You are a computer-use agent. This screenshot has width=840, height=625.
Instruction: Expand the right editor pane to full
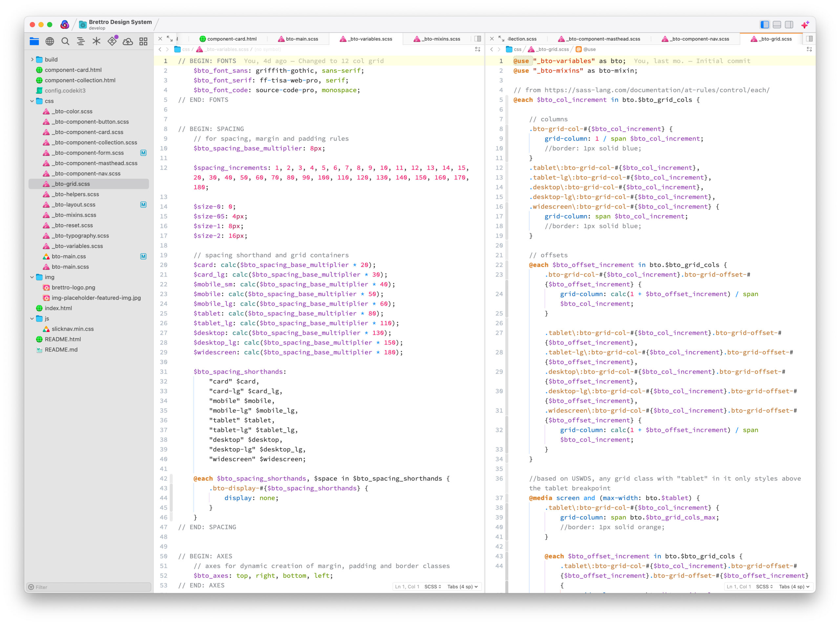(x=501, y=39)
